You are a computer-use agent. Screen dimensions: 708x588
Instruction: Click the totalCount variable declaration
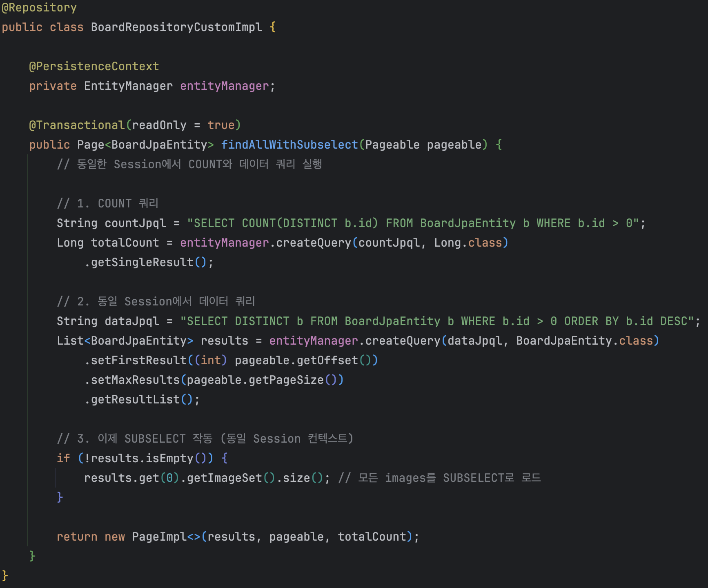[125, 243]
